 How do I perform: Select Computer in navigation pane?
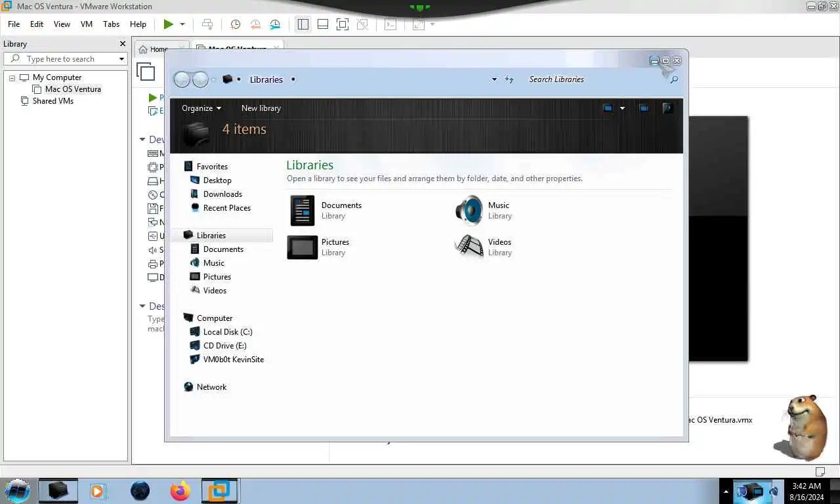click(215, 318)
